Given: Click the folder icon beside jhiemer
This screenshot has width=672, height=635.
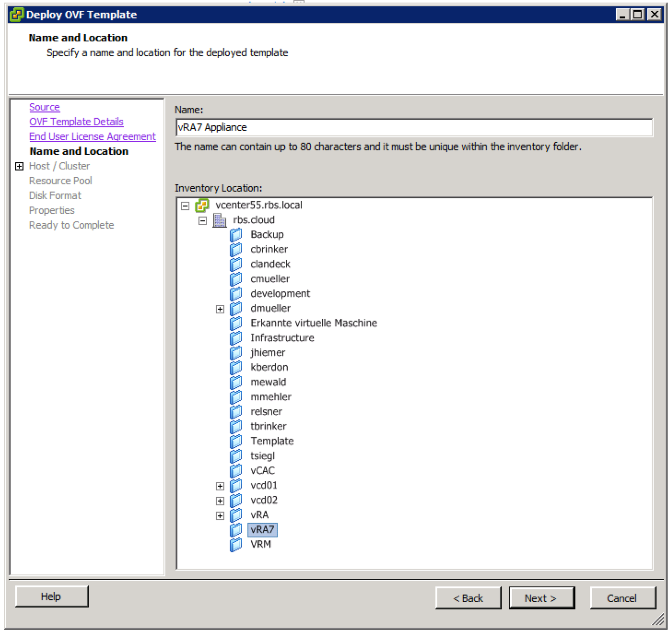Looking at the screenshot, I should click(236, 353).
